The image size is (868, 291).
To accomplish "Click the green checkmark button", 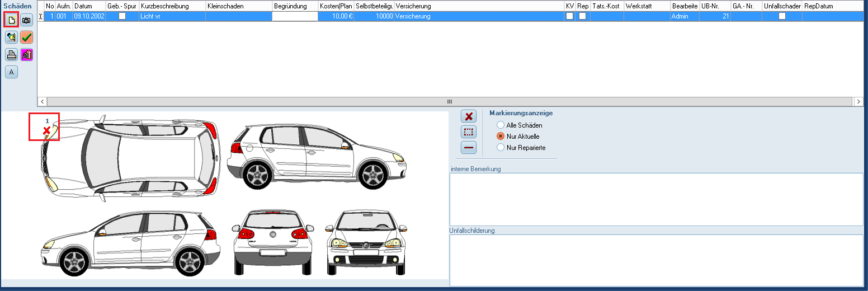I will [x=26, y=37].
